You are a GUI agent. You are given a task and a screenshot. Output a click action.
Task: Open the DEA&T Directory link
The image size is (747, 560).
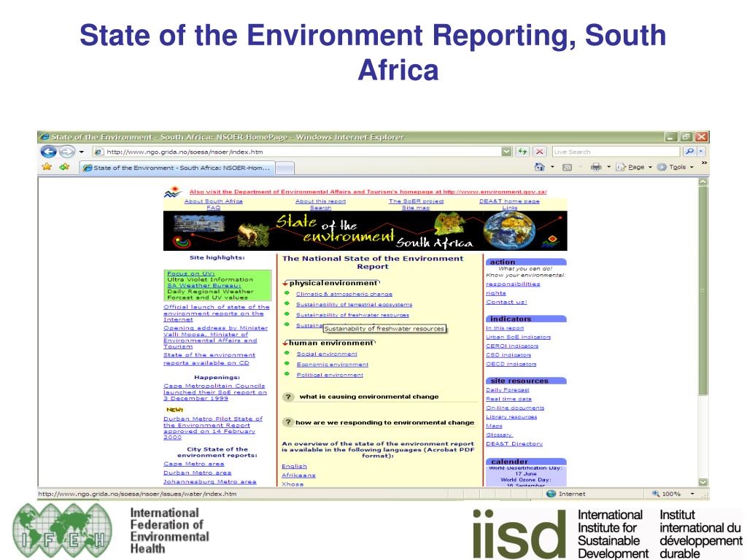(x=514, y=443)
